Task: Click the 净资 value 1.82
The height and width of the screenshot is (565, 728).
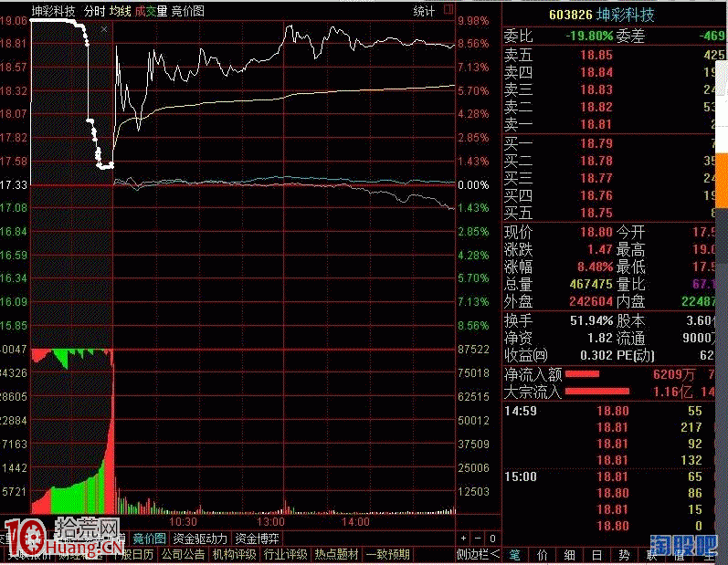Action: (600, 338)
